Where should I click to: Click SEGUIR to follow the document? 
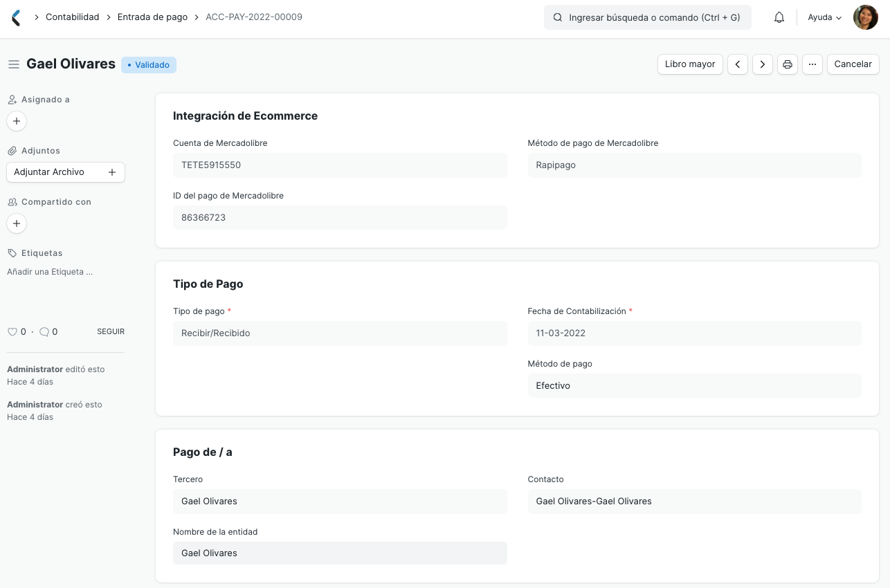point(111,332)
